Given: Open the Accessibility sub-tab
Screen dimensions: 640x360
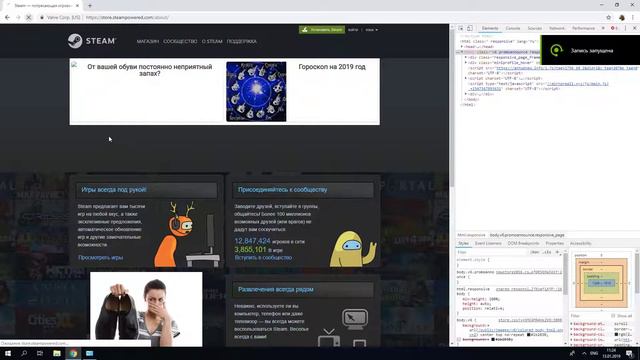Looking at the screenshot, I should click(x=580, y=243).
